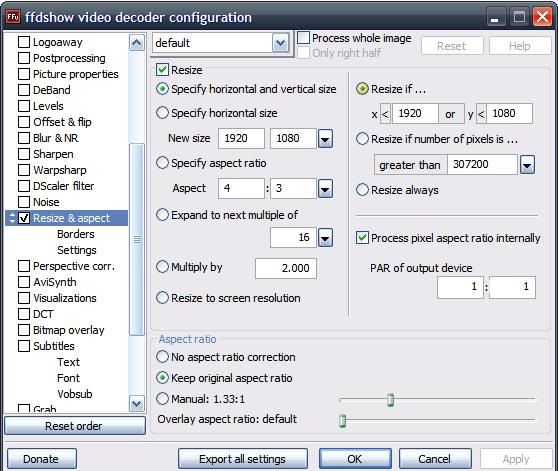The height and width of the screenshot is (471, 558).
Task: Click the Cancel button
Action: point(435,459)
